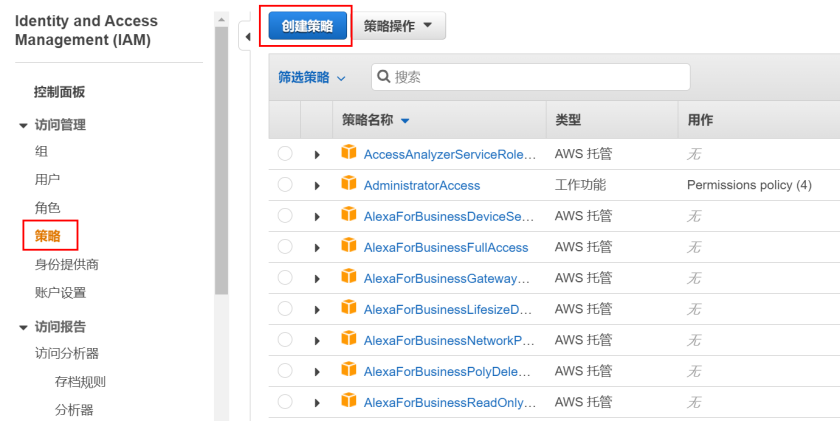Click orange box icon beside AdministratorAccess
Image resolution: width=840 pixels, height=421 pixels.
coord(349,183)
